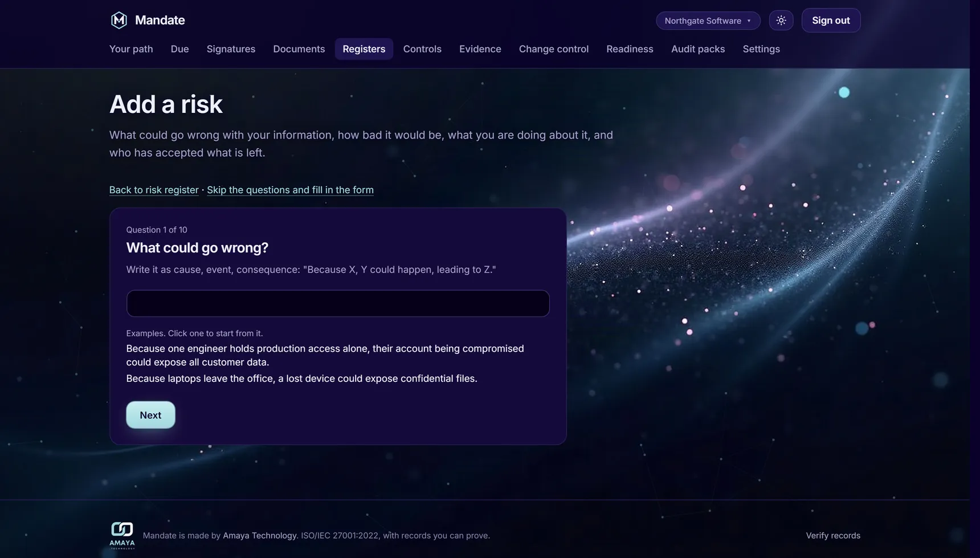Viewport: 980px width, 558px height.
Task: Open the Your path tab
Action: pos(131,49)
